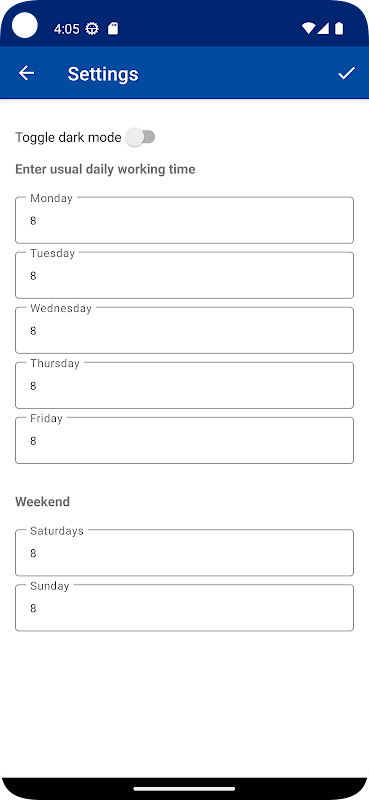Tap the bottom navigation home pill
Screen dimensions: 369x800
(184, 789)
